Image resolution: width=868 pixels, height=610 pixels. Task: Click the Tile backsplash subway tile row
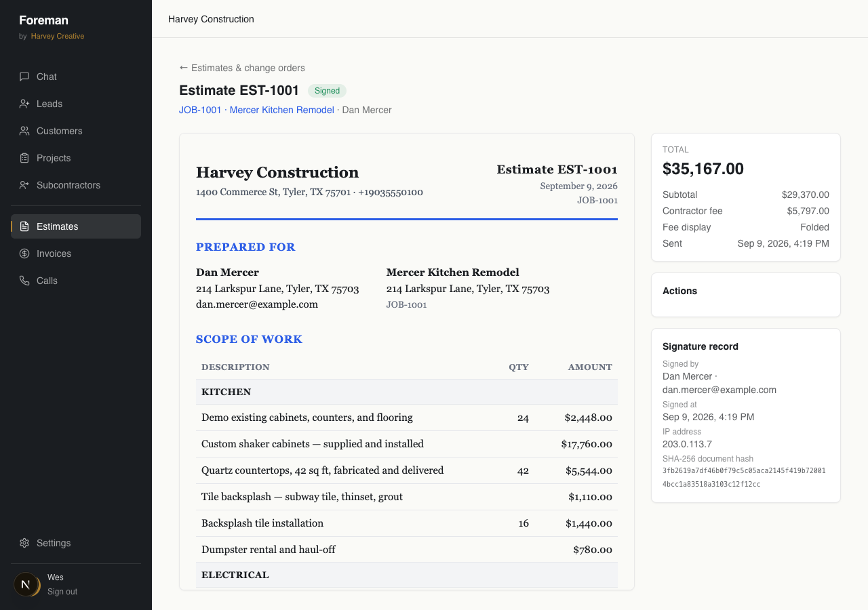point(407,497)
